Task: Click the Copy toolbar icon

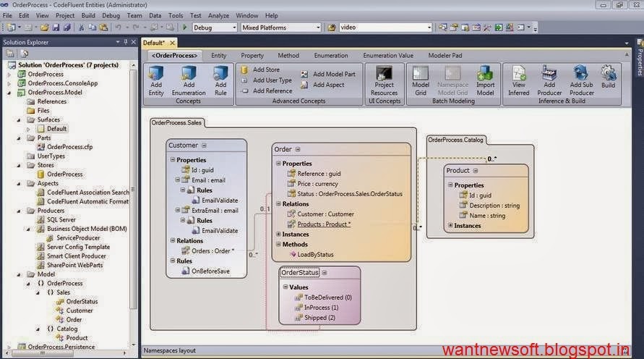Action: [x=93, y=28]
